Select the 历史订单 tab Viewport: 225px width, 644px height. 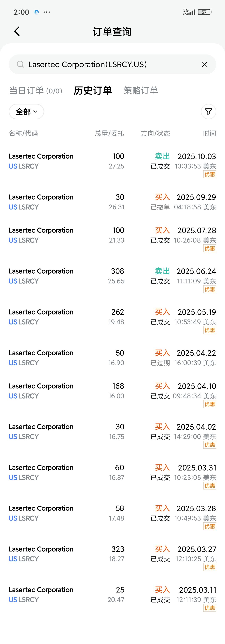pyautogui.click(x=93, y=91)
